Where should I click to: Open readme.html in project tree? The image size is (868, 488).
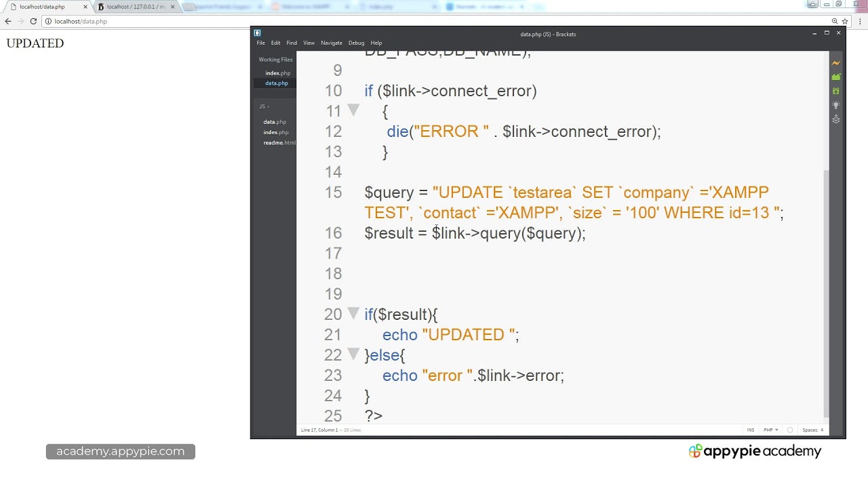pos(279,142)
